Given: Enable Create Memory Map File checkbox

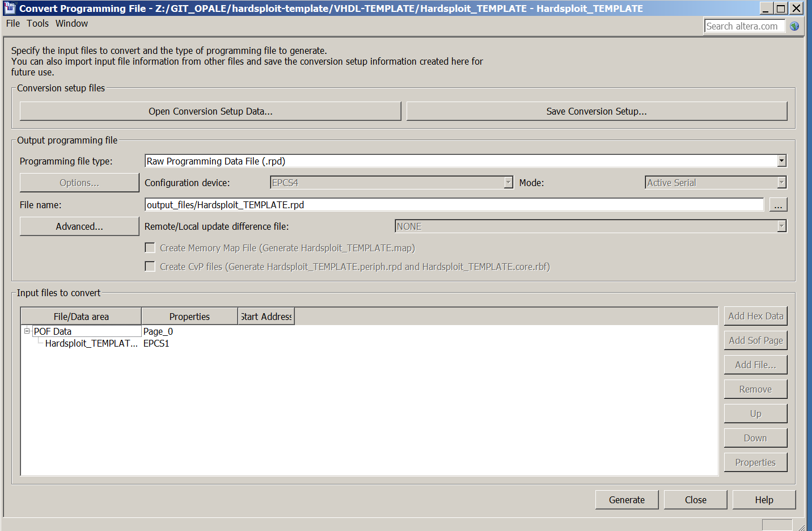Looking at the screenshot, I should click(150, 248).
